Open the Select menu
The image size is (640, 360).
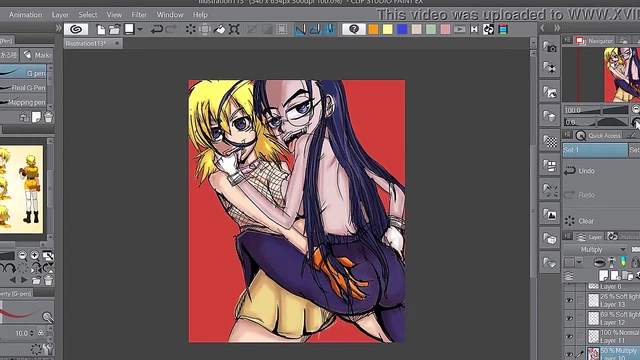tap(88, 15)
